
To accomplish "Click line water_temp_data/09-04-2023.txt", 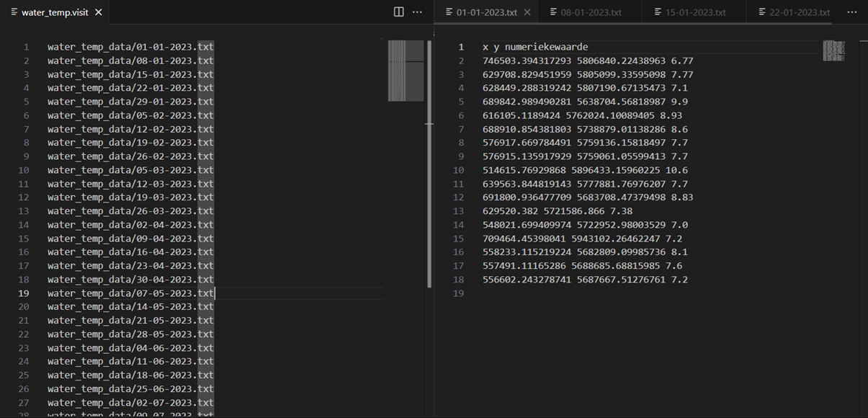I will (x=130, y=239).
